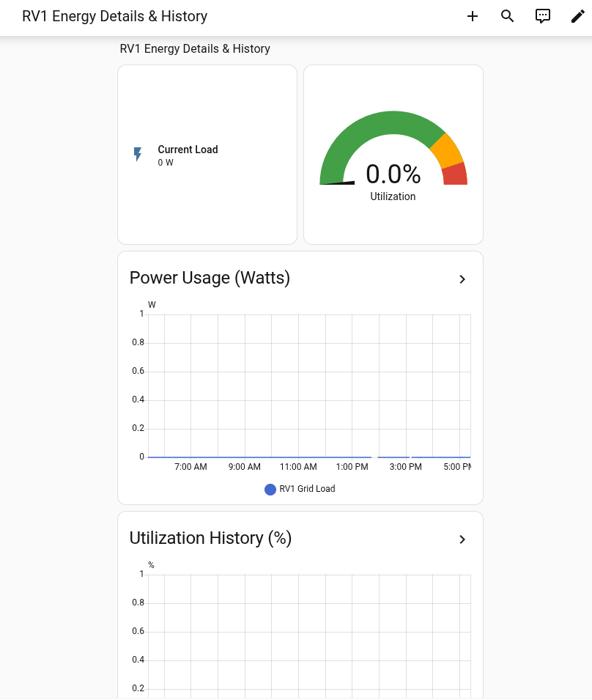Viewport: 592px width, 700px height.
Task: Open search with the magnifier icon
Action: pos(508,16)
